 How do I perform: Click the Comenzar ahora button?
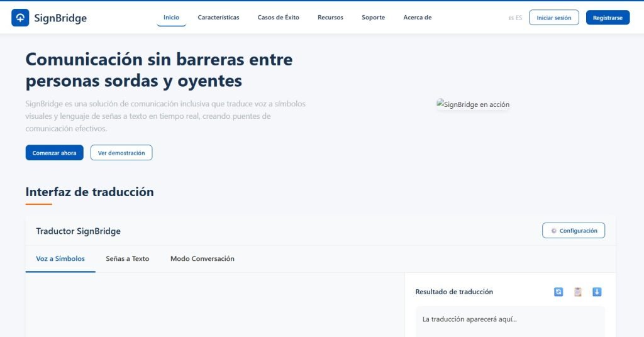point(54,153)
